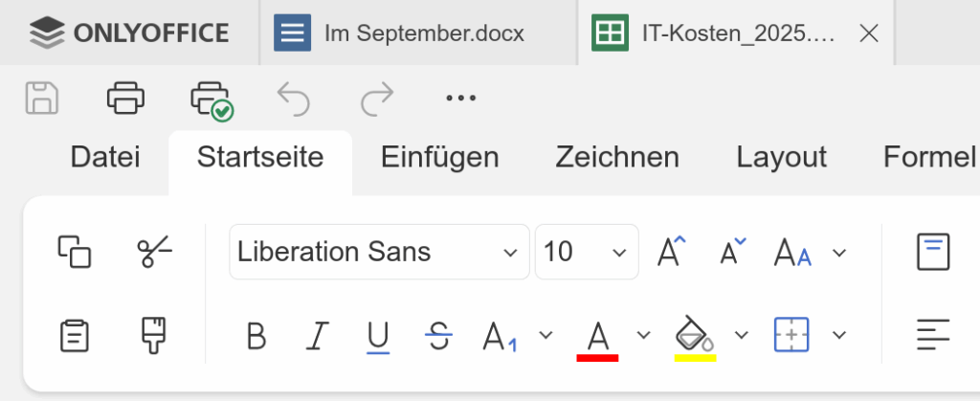Open the Datei menu
Screen dimensions: 980x401
tap(105, 157)
